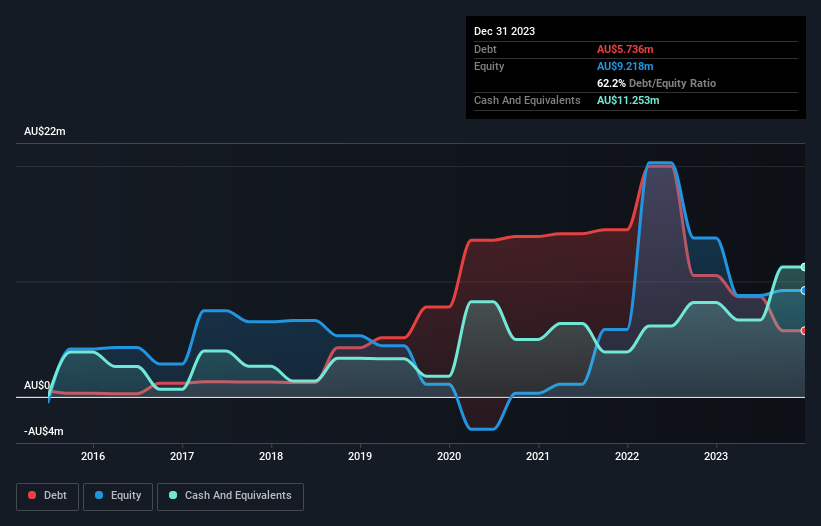The image size is (821, 526).
Task: Click the 2019 axis label
Action: point(360,456)
